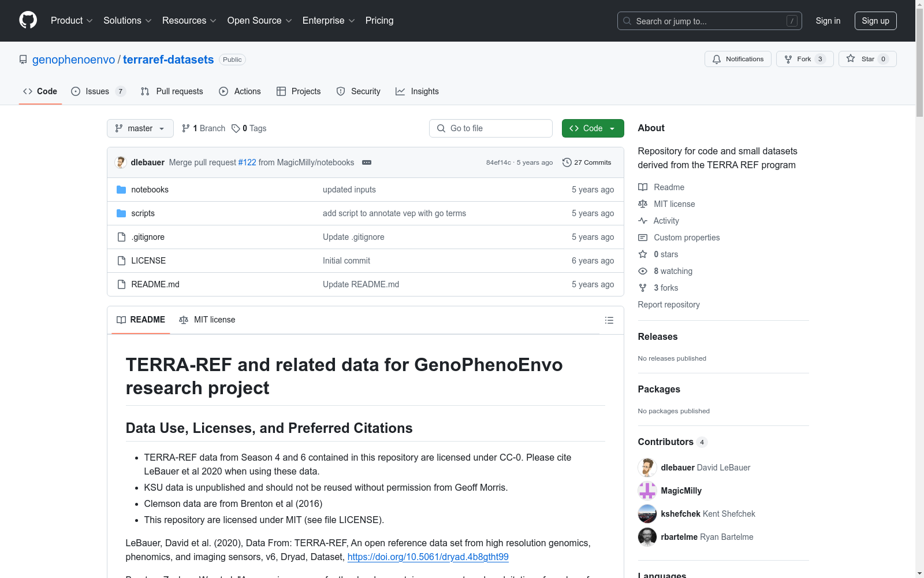Open Custom properties in About sidebar
The height and width of the screenshot is (578, 924).
tap(679, 238)
